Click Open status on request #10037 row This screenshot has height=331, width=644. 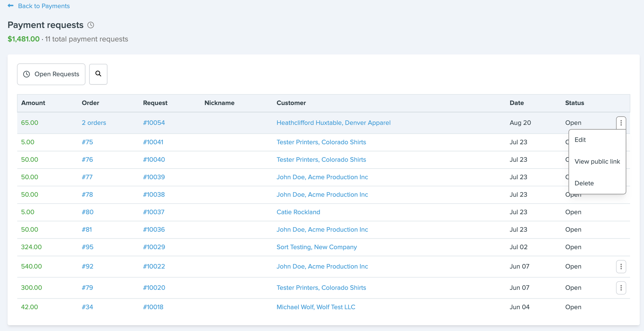point(573,212)
